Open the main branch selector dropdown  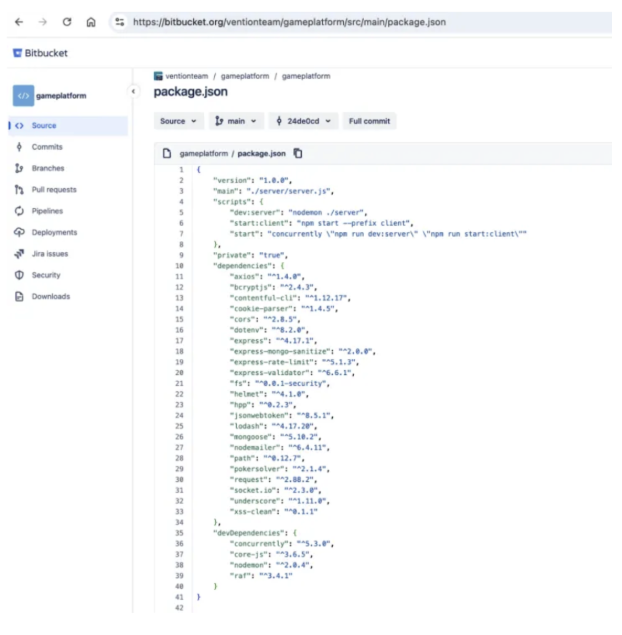click(236, 121)
